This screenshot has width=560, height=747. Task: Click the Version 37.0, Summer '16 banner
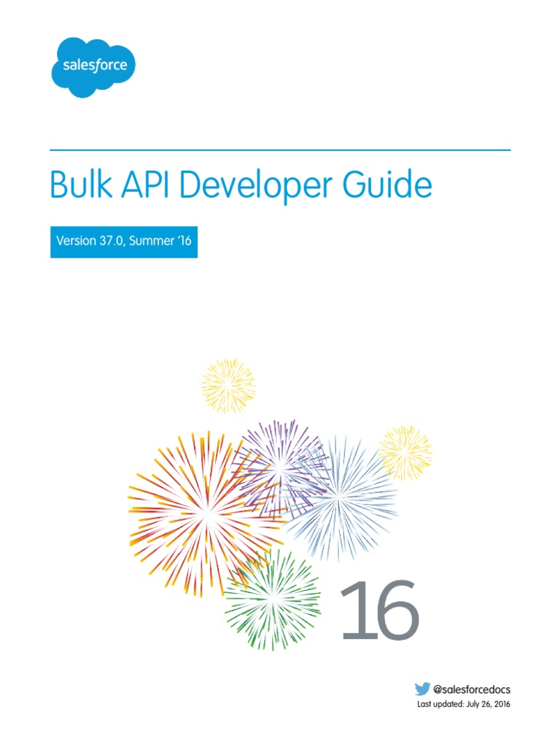point(124,241)
